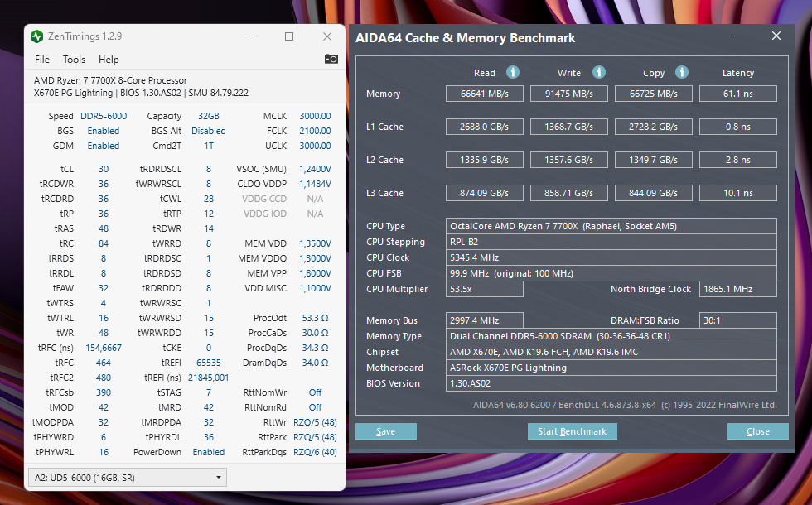Screen dimensions: 812x505
Task: Click the PowerDown value Enabled
Action: [x=209, y=452]
